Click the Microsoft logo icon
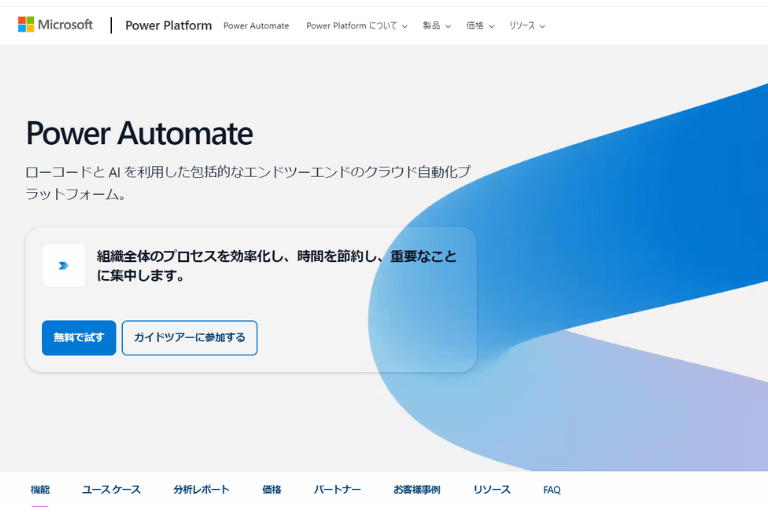Viewport: 768px width, 512px height. (26, 24)
